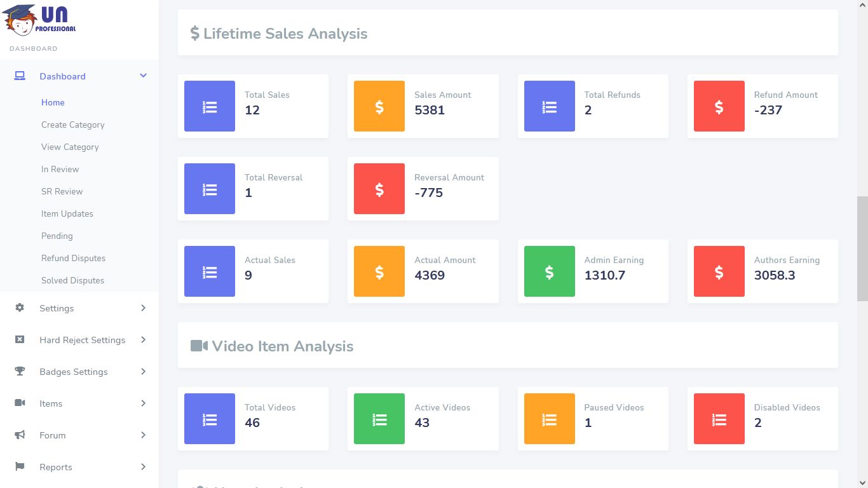Click the Settings gear icon in sidebar
This screenshot has width=868, height=488.
(20, 308)
